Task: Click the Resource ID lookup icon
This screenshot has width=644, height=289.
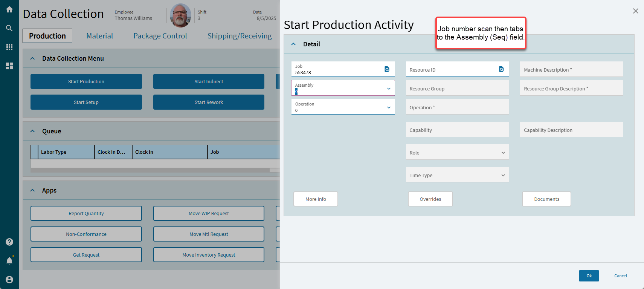Action: point(501,69)
